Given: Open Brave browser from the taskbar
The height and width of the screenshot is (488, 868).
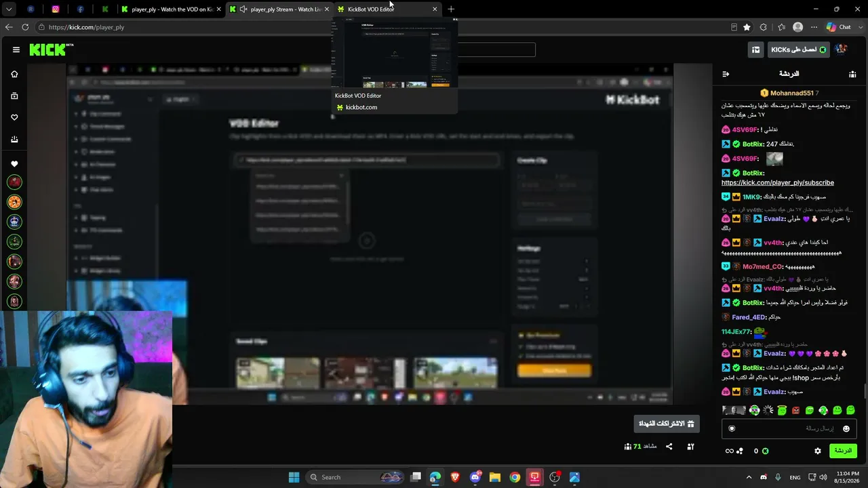Looking at the screenshot, I should pyautogui.click(x=455, y=477).
